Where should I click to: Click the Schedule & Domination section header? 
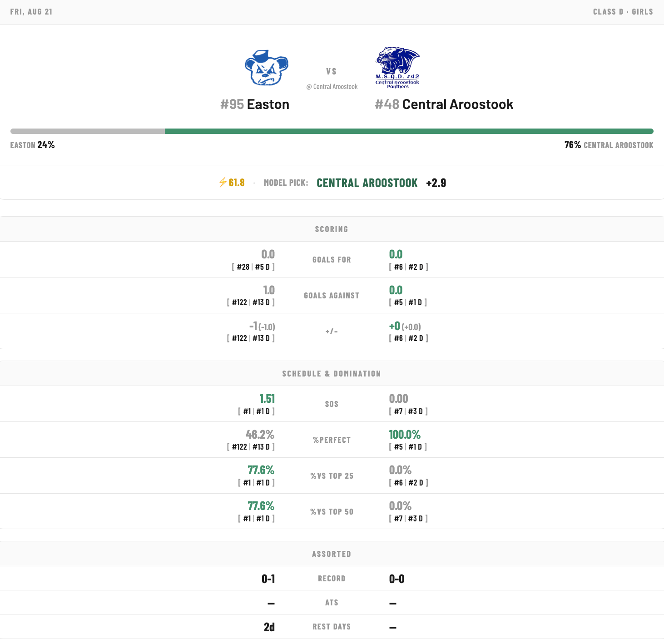click(x=332, y=374)
